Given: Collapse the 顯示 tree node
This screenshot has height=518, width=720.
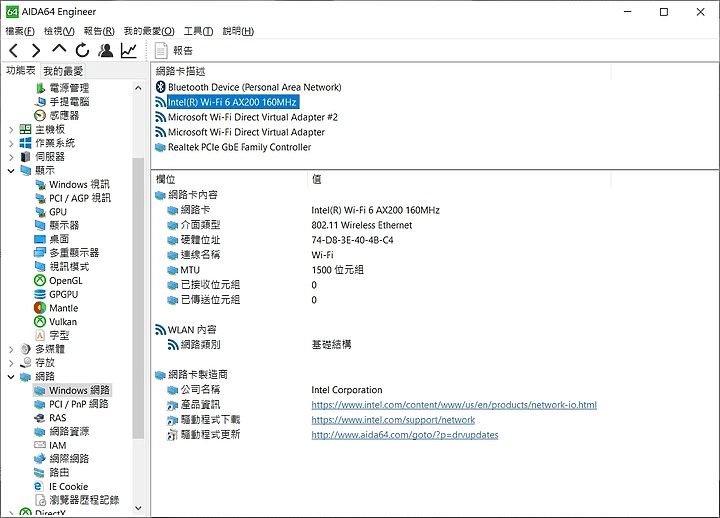Looking at the screenshot, I should 11,171.
